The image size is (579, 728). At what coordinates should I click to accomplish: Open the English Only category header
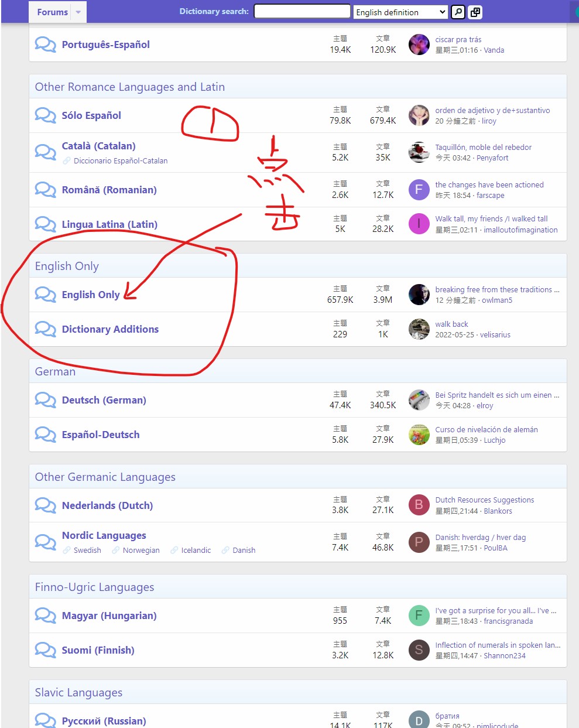[x=67, y=266]
